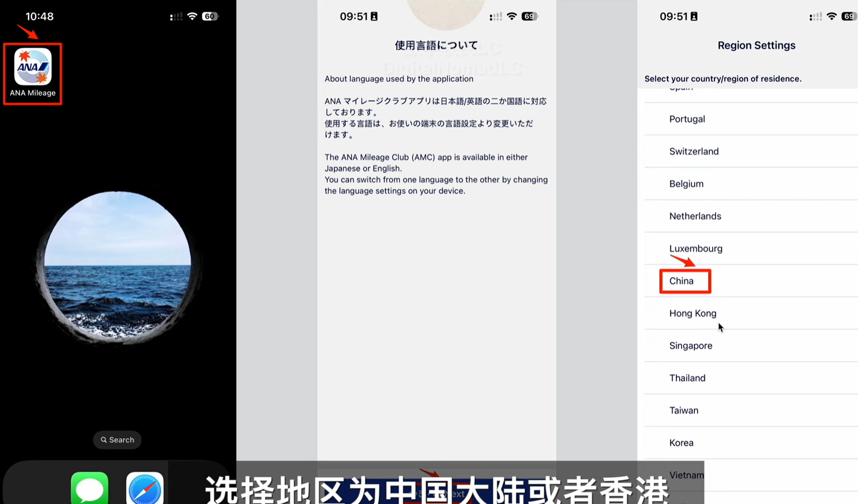This screenshot has height=504, width=858.
Task: Tap the Wi-Fi icon in home screen status bar
Action: [x=192, y=16]
